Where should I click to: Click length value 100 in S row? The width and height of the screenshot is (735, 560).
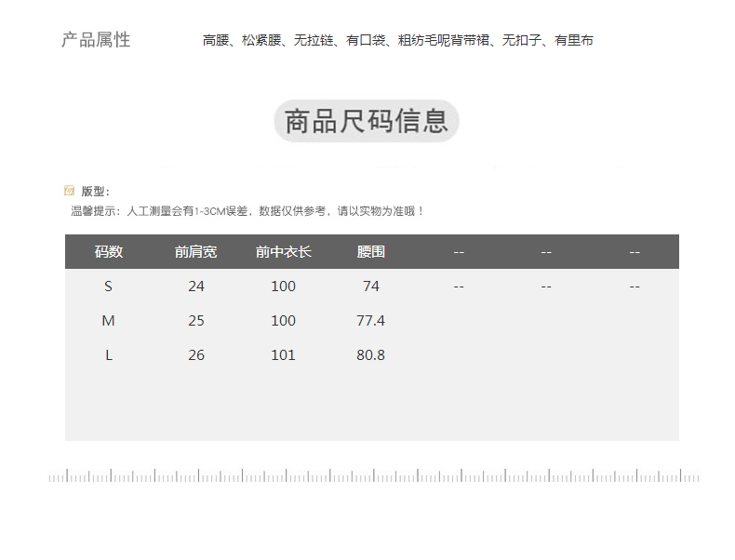click(x=283, y=287)
